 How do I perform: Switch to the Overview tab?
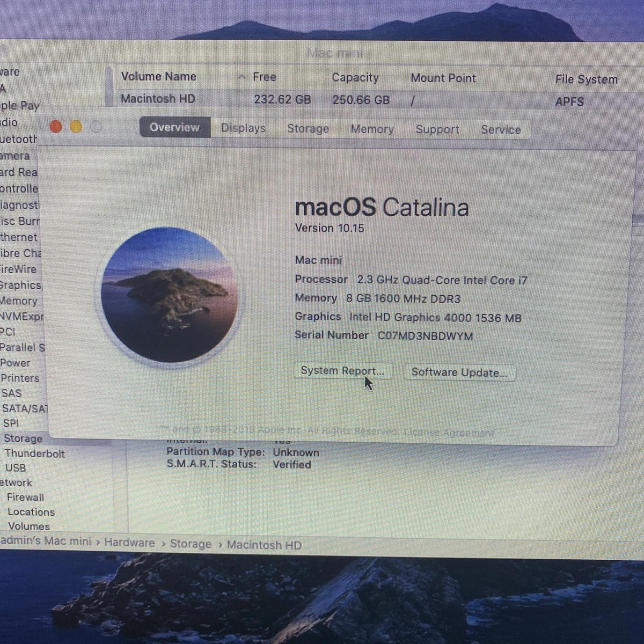click(174, 127)
